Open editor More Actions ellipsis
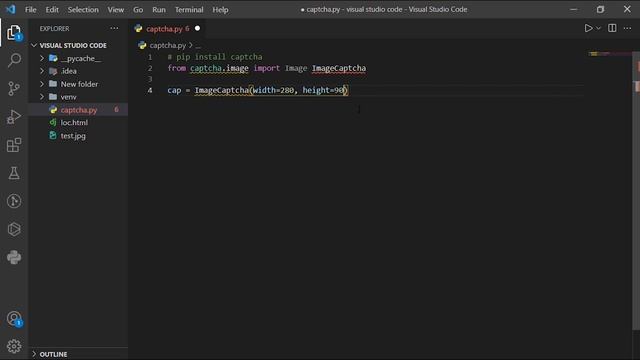Image resolution: width=640 pixels, height=360 pixels. coord(627,28)
